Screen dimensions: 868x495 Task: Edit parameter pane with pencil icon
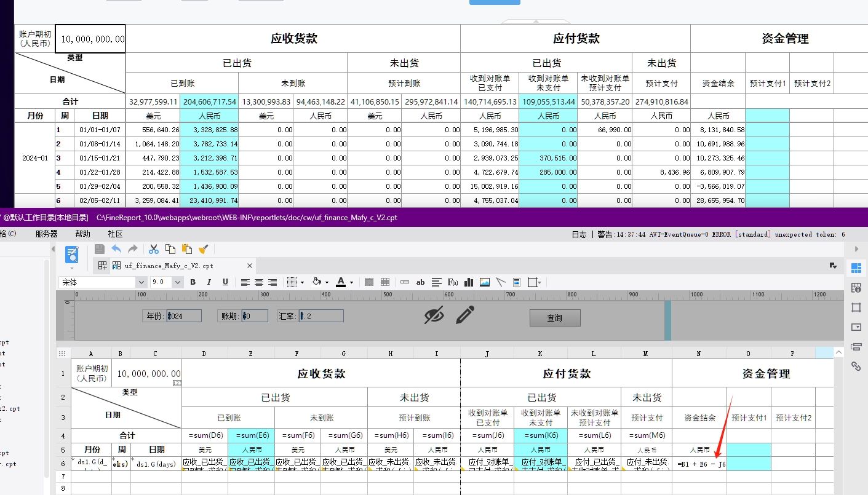coord(465,315)
